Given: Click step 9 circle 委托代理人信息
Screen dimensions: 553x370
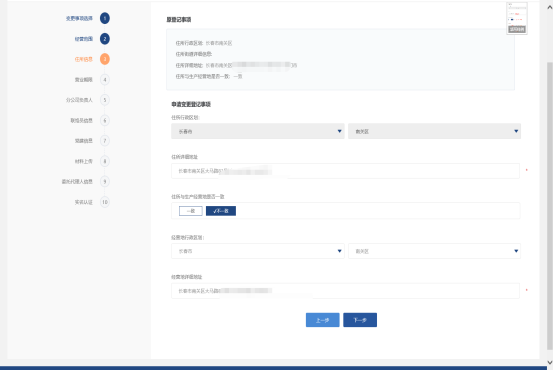Looking at the screenshot, I should coord(105,181).
